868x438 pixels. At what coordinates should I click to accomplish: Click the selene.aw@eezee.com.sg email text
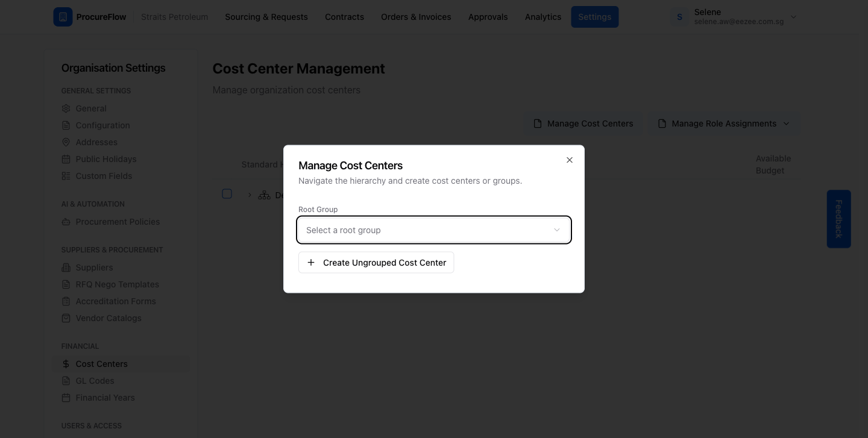739,22
